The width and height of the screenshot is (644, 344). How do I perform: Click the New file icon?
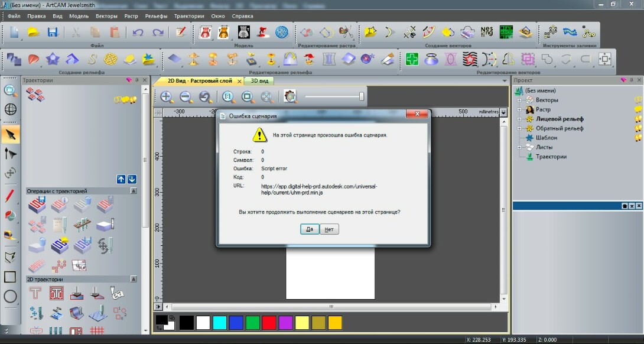[x=14, y=32]
